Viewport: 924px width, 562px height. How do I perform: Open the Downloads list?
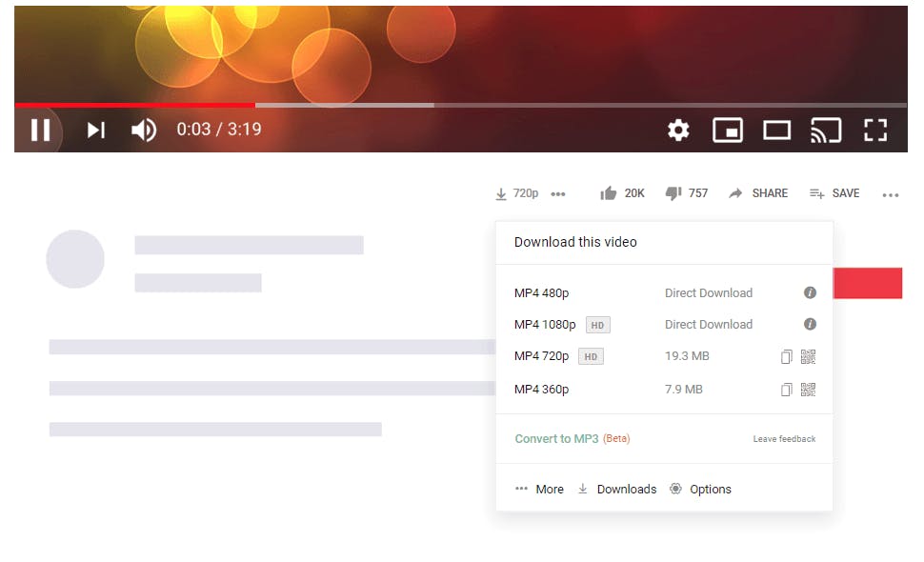[617, 489]
